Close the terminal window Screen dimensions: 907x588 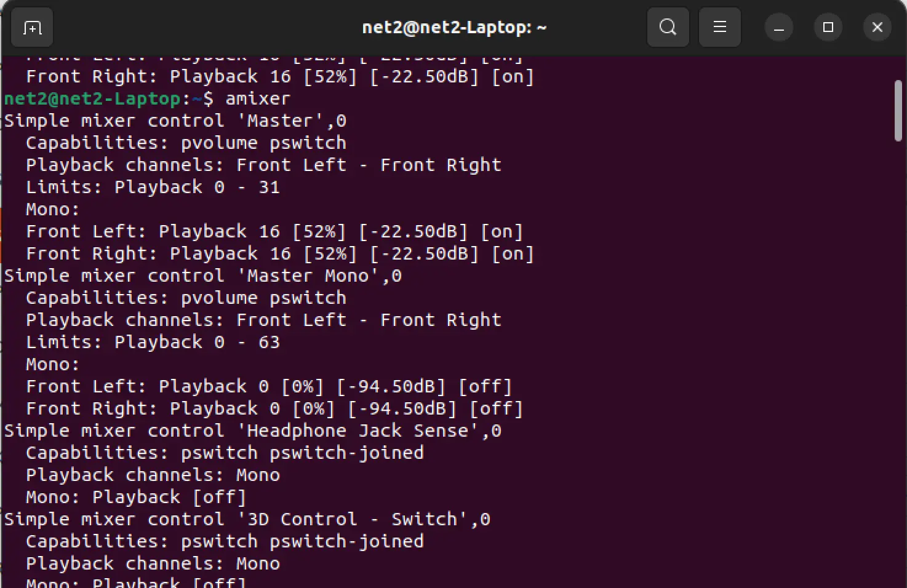click(877, 28)
